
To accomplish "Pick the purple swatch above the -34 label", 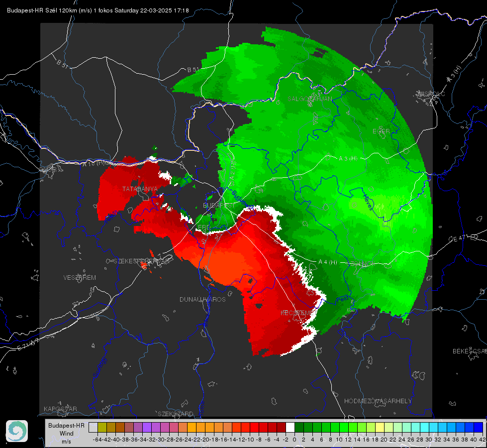I will [147, 427].
